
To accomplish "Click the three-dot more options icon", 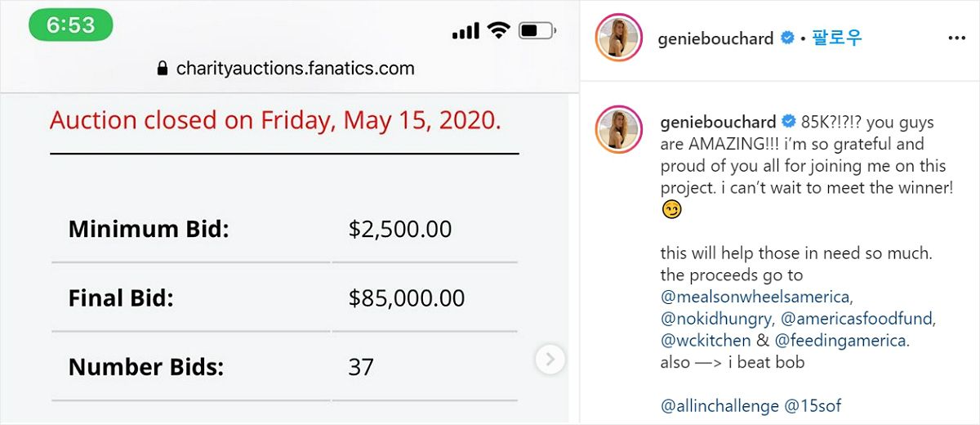I will click(x=956, y=38).
